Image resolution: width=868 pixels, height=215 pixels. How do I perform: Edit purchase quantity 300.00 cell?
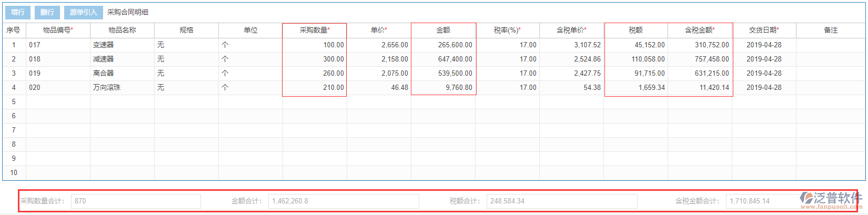(315, 59)
